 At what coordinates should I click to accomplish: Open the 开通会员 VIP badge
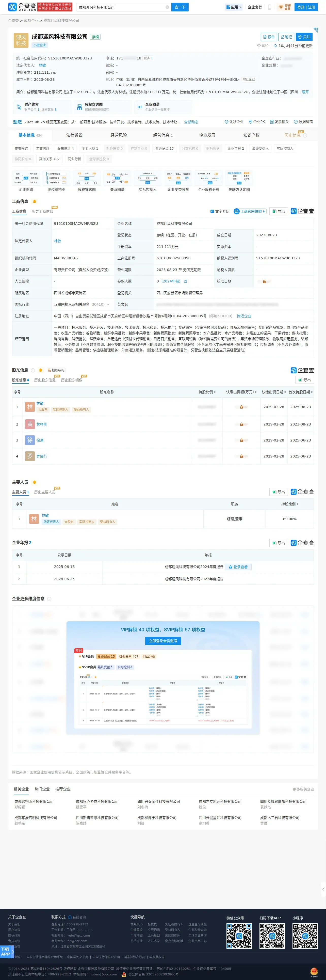pos(285,7)
